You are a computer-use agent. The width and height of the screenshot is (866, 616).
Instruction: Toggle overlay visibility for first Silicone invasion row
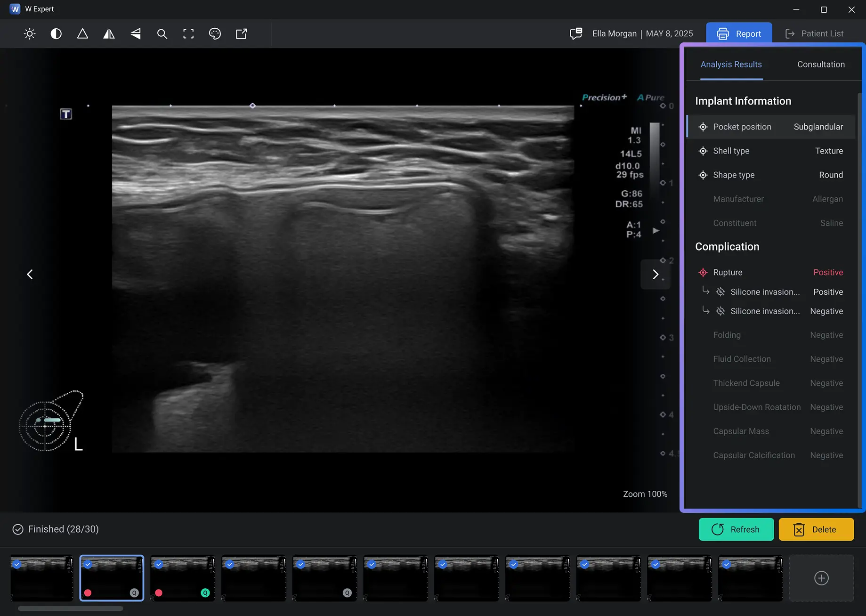pos(720,292)
